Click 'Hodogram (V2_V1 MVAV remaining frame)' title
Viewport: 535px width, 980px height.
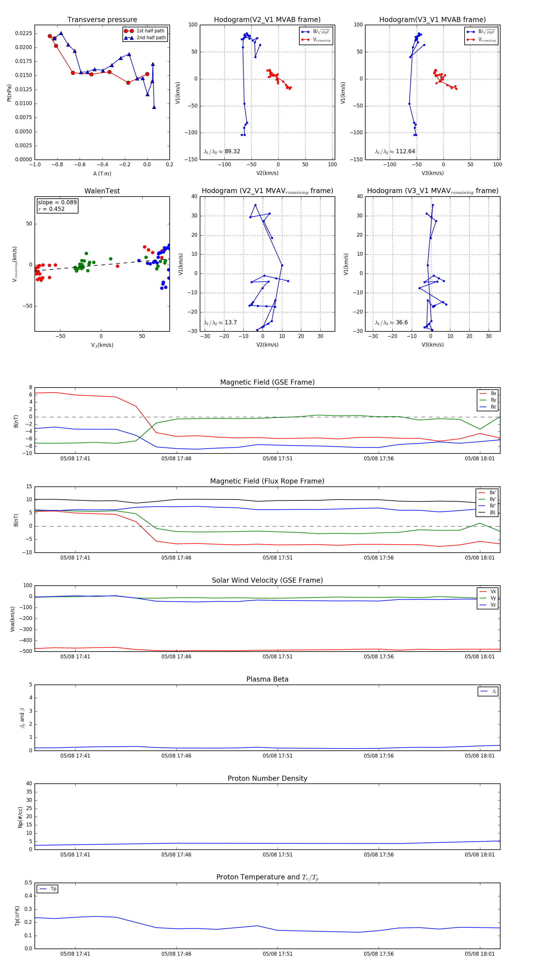pos(267,191)
